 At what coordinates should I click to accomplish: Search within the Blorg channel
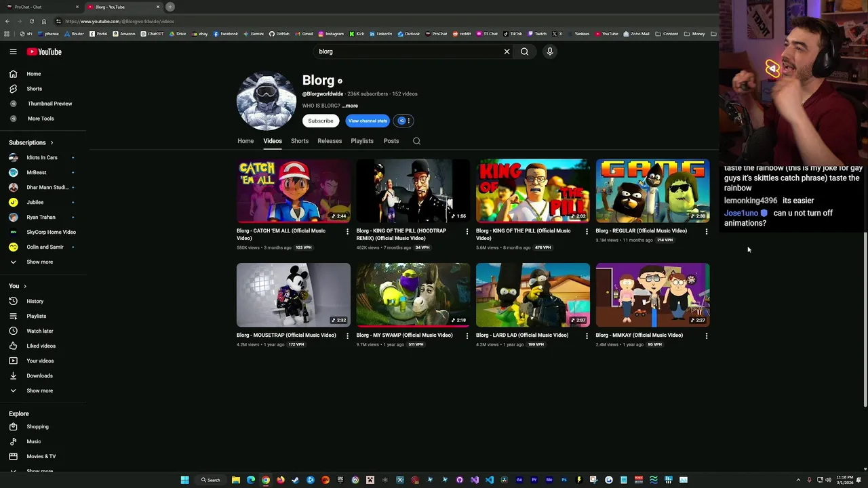[x=416, y=141]
